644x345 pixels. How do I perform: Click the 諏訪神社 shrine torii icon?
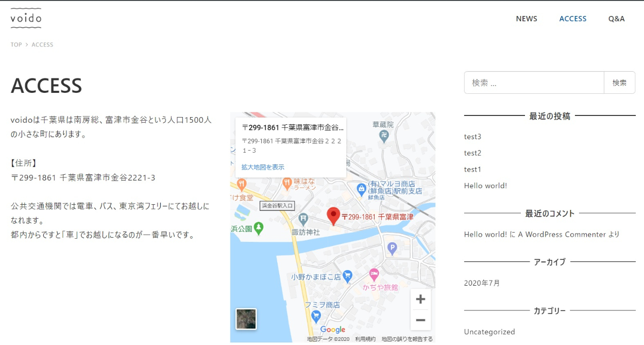(x=303, y=219)
